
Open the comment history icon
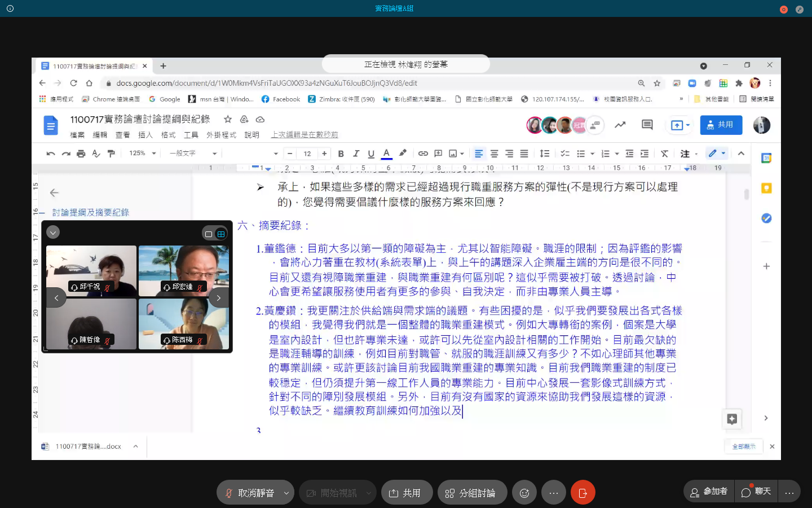click(x=647, y=125)
